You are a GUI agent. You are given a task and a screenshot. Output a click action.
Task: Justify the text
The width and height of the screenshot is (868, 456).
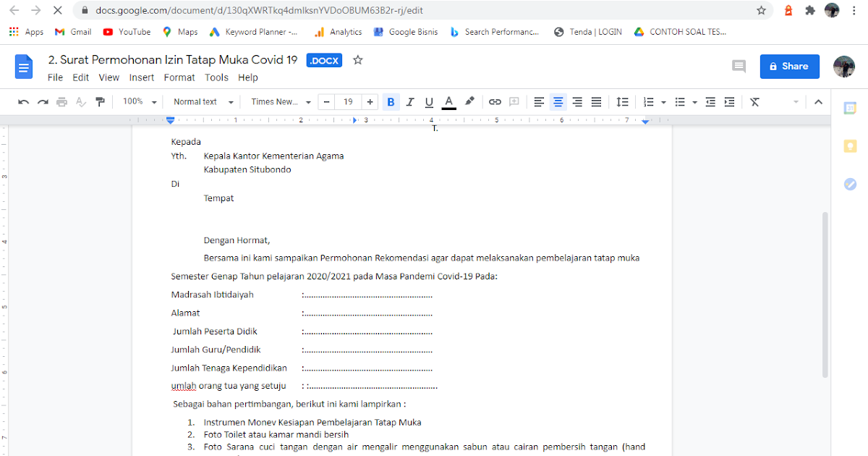pos(596,102)
